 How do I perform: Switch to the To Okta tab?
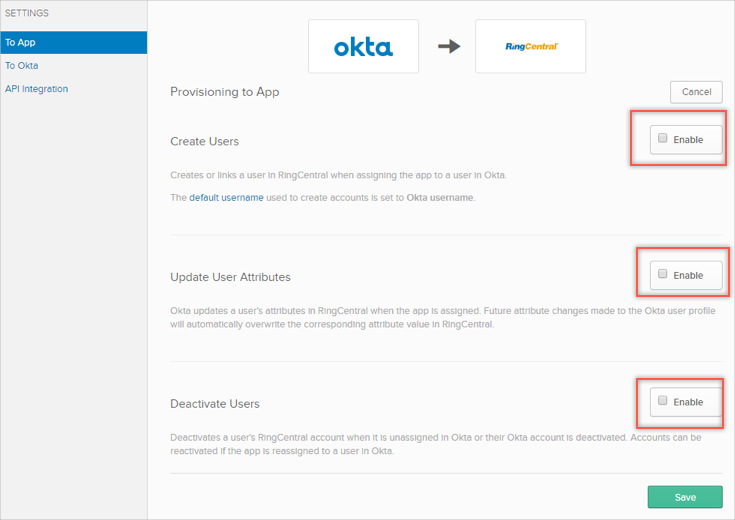point(22,66)
